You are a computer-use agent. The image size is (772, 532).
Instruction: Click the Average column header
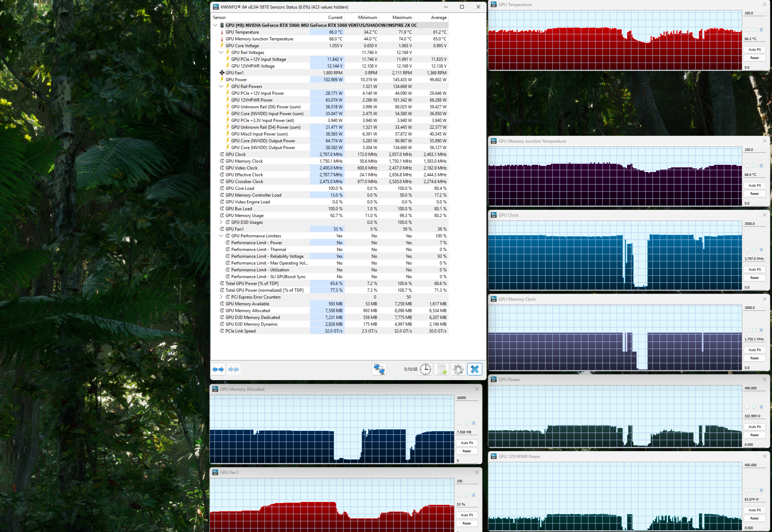439,18
